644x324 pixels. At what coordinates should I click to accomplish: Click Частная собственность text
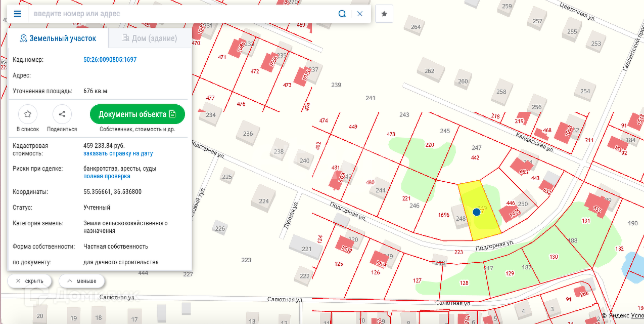116,247
